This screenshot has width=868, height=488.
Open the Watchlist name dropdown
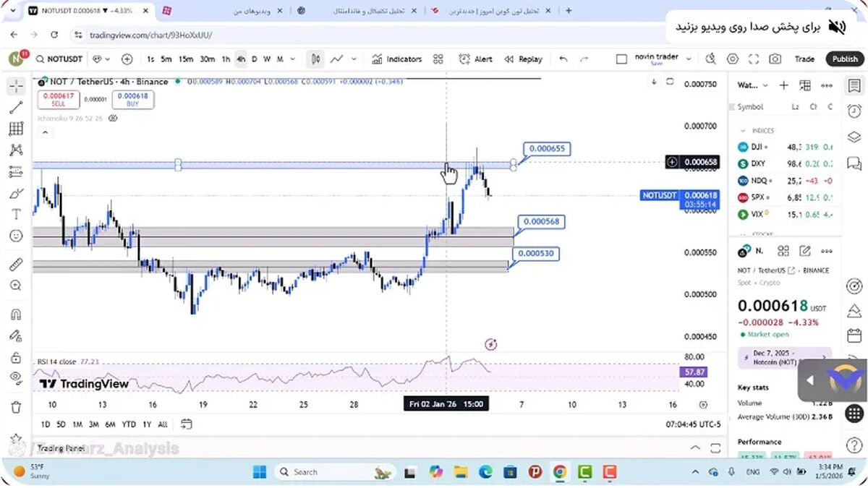tap(752, 85)
